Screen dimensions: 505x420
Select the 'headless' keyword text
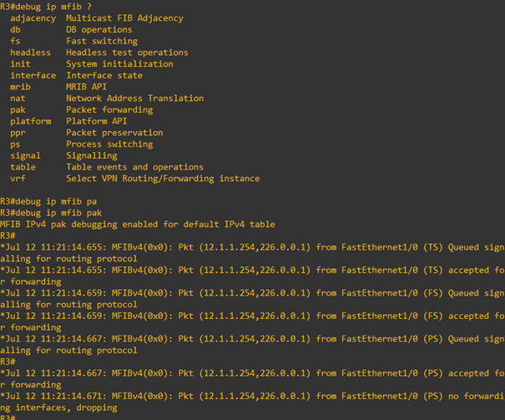[x=30, y=53]
